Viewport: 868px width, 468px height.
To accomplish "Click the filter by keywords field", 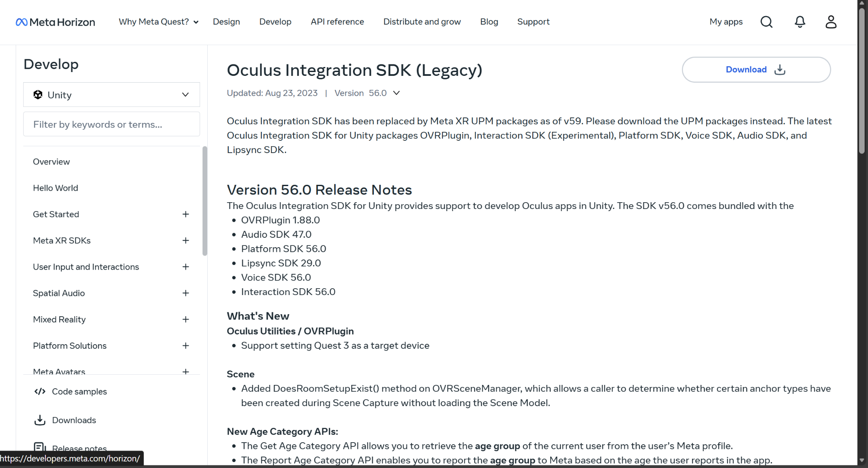I will [x=111, y=124].
